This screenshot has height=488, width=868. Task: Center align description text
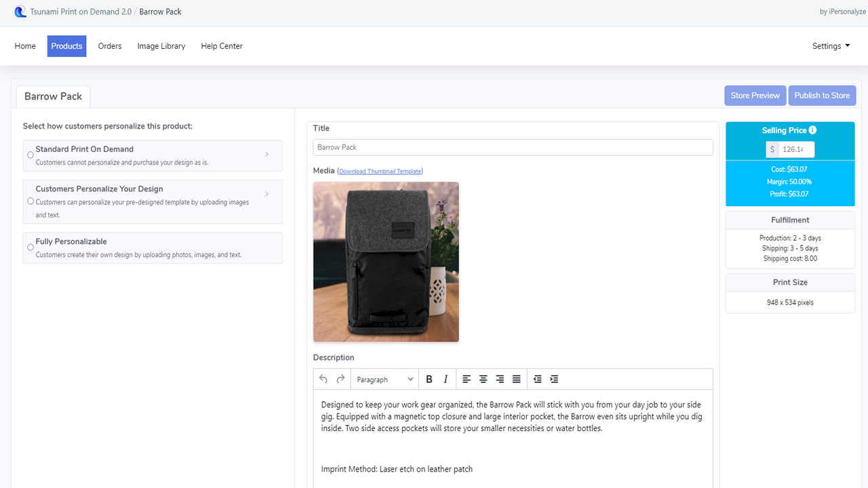point(484,379)
